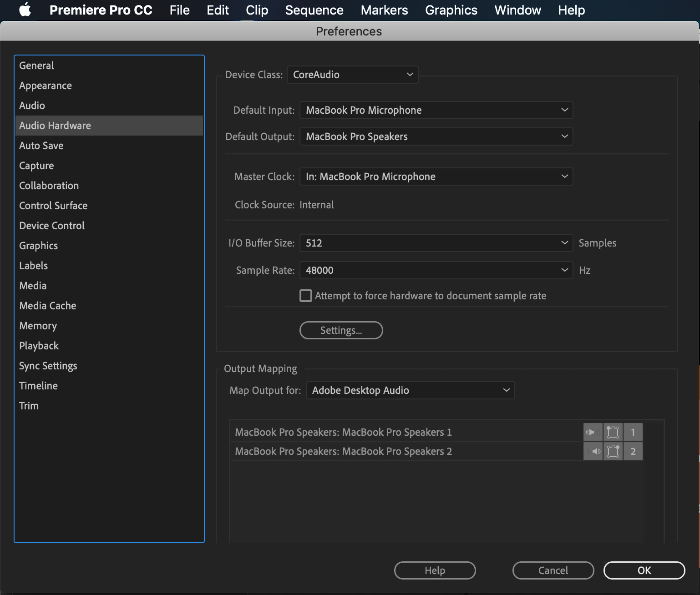Select Playback category
The width and height of the screenshot is (700, 595).
[x=109, y=346]
